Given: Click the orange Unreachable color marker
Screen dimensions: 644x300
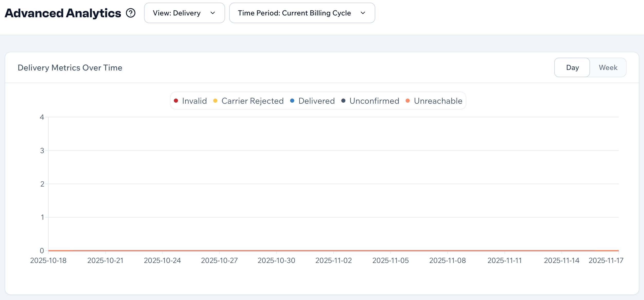Looking at the screenshot, I should (407, 101).
